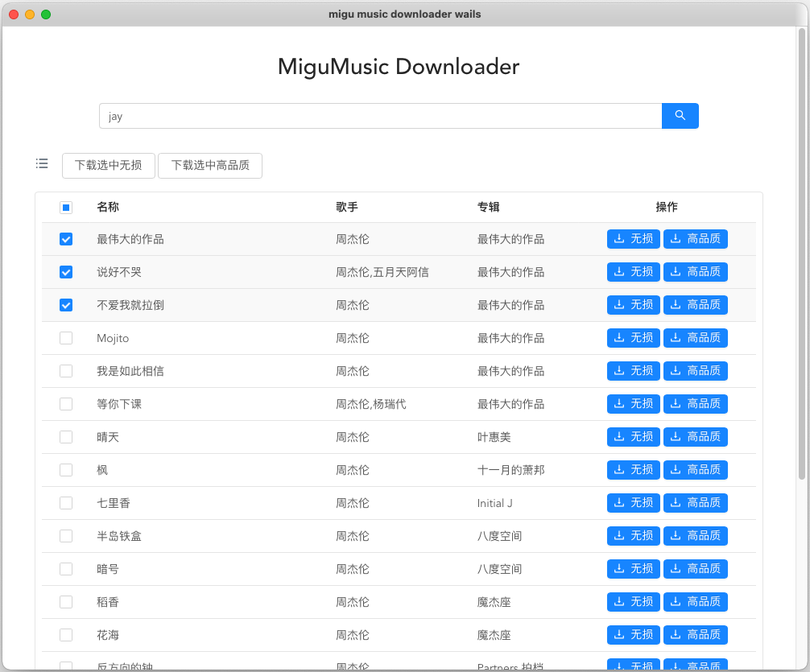The height and width of the screenshot is (672, 810).
Task: Check the 稻香 checkbox
Action: 66,602
